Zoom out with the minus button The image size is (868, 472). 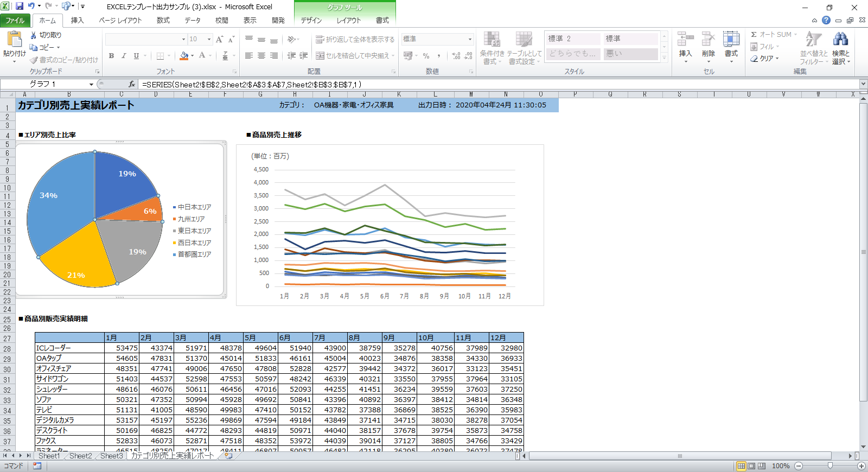(799, 465)
